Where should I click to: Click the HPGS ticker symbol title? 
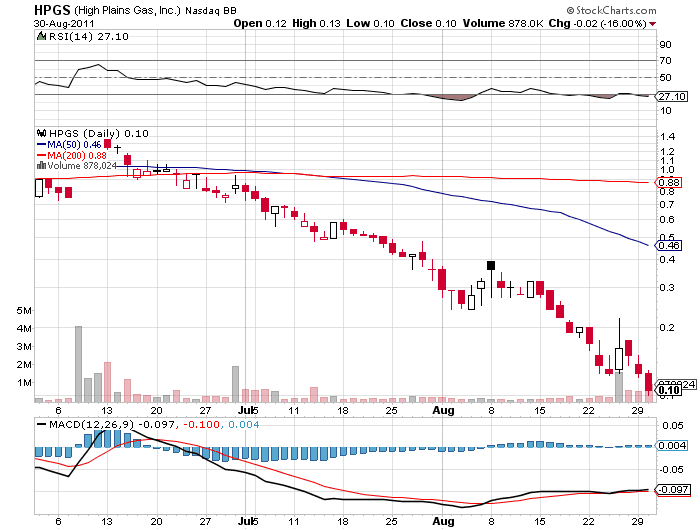tap(52, 10)
